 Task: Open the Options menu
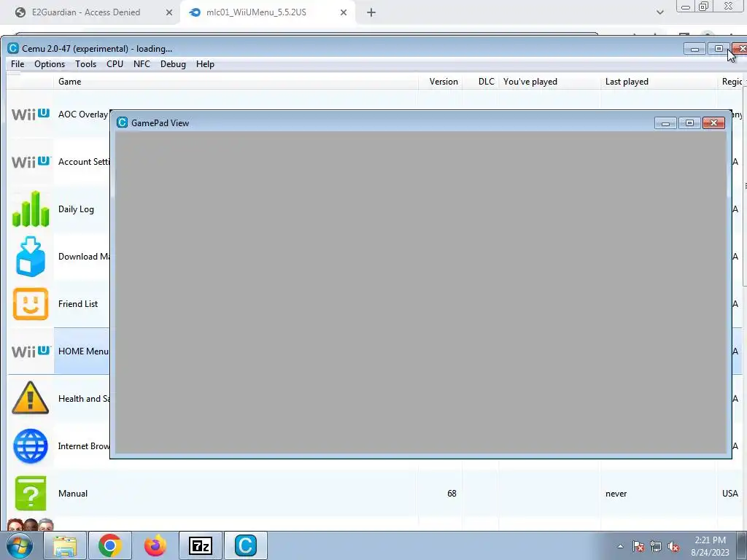click(x=50, y=64)
